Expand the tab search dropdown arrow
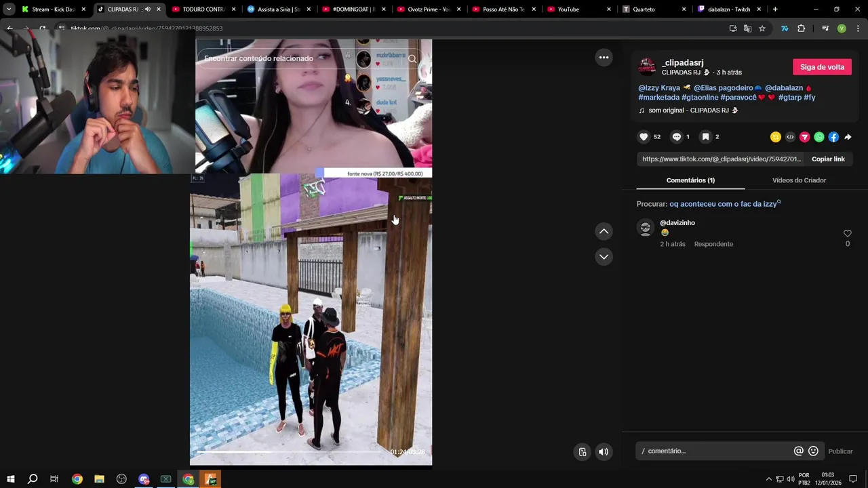This screenshot has width=868, height=488. pos(9,9)
